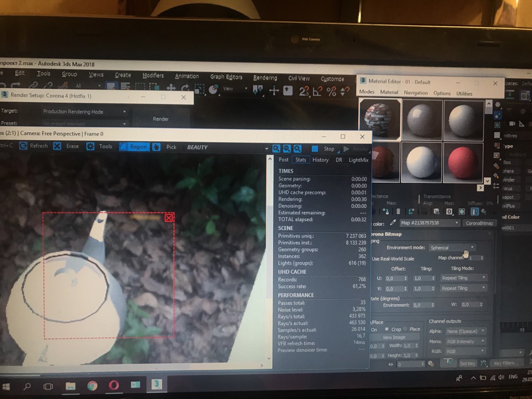Open the Tools gear in Corona VFB
Screen dimensions: 532x399
pos(90,147)
